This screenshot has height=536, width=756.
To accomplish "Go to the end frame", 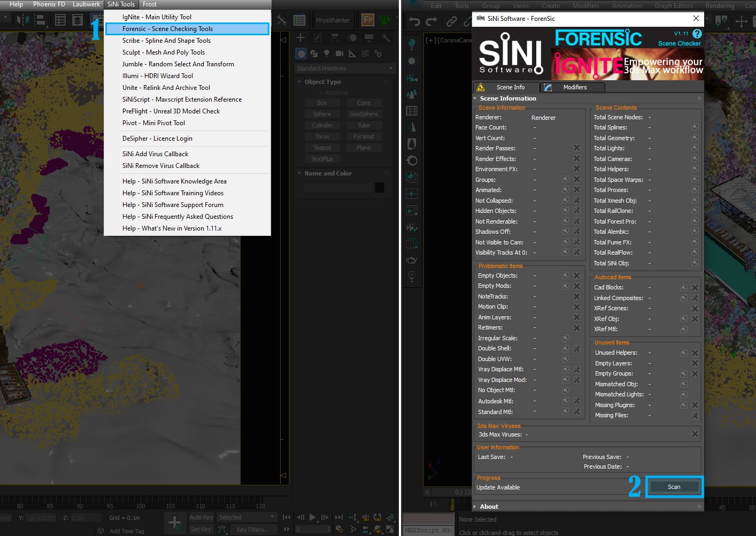I will coord(338,517).
